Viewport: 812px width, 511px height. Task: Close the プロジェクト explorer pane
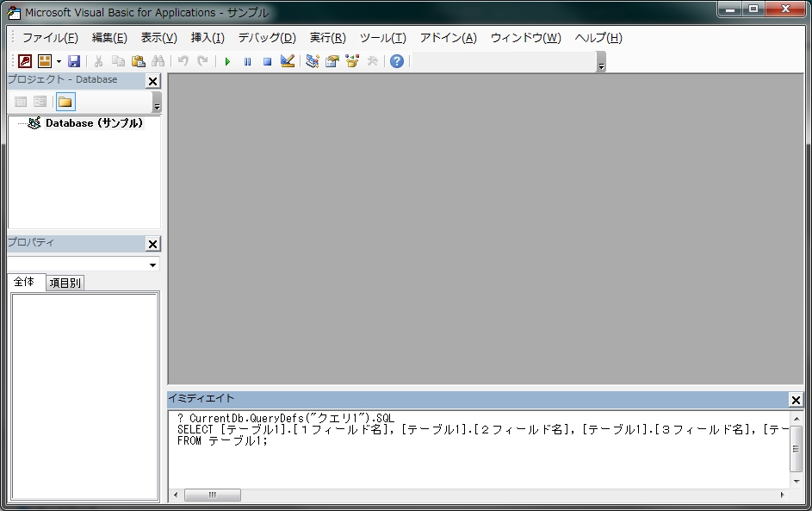[x=152, y=81]
